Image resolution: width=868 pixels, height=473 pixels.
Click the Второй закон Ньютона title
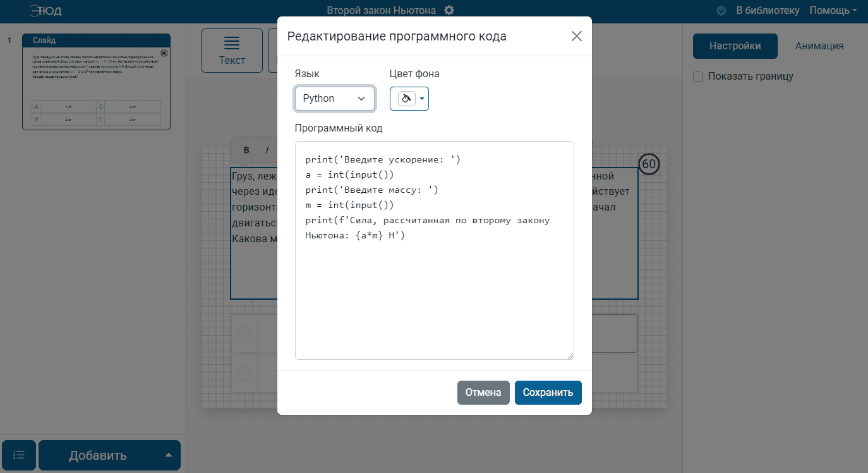click(x=381, y=10)
